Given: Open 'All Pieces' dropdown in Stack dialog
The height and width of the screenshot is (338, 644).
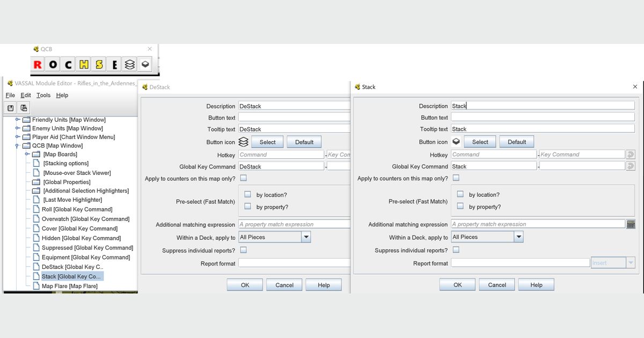Looking at the screenshot, I should (487, 237).
